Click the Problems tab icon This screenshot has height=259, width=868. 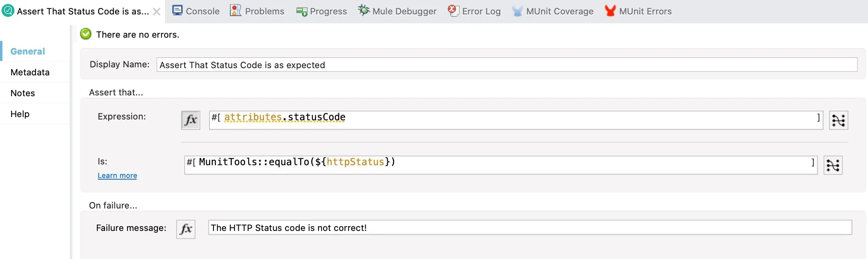pos(236,10)
